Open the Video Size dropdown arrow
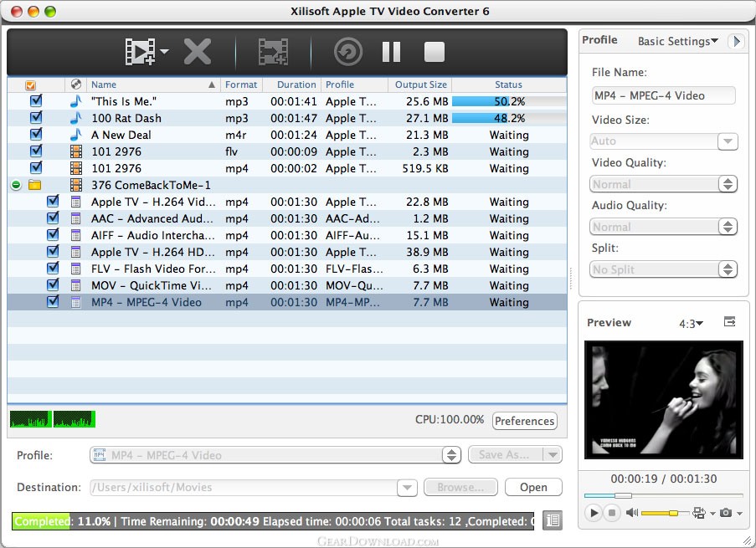Viewport: 756px width, 548px height. 728,141
